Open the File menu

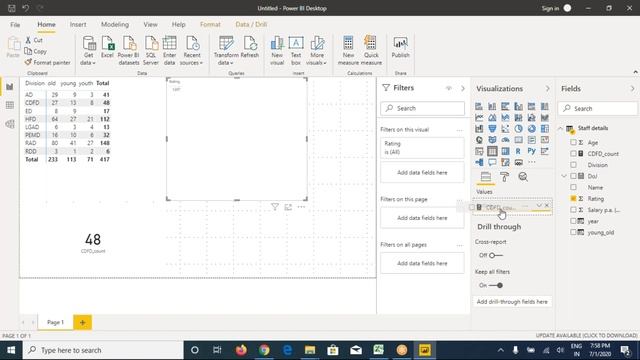click(x=15, y=24)
